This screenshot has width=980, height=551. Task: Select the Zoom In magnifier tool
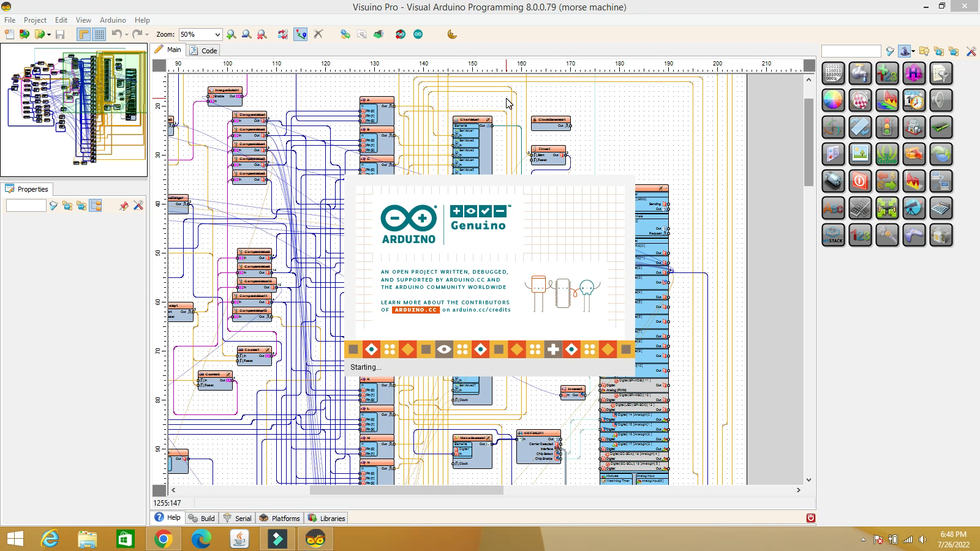coord(231,35)
